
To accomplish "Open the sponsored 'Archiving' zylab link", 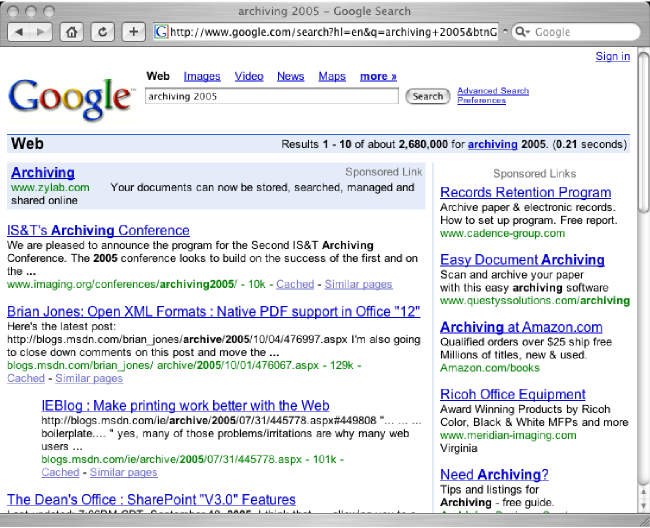I will pyautogui.click(x=43, y=172).
